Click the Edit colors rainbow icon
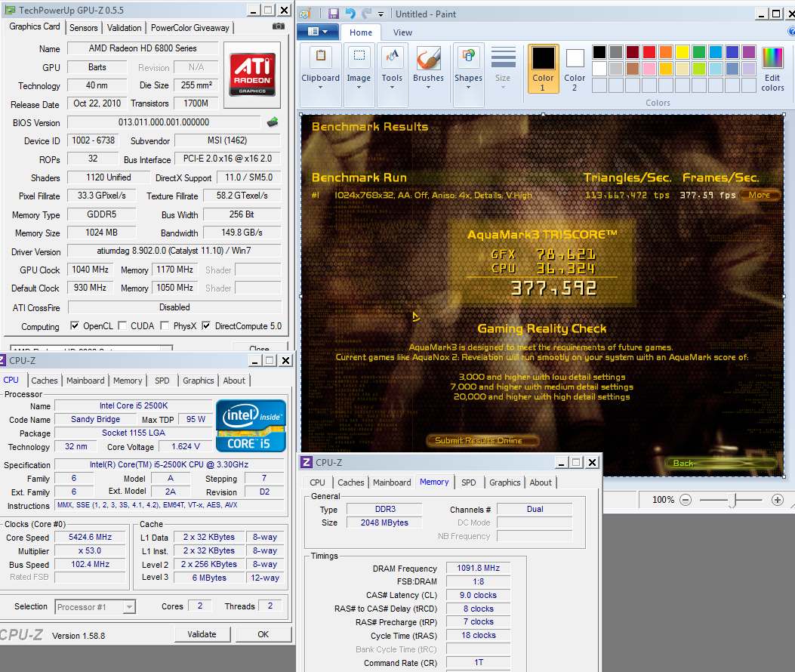This screenshot has height=672, width=795. 772,69
